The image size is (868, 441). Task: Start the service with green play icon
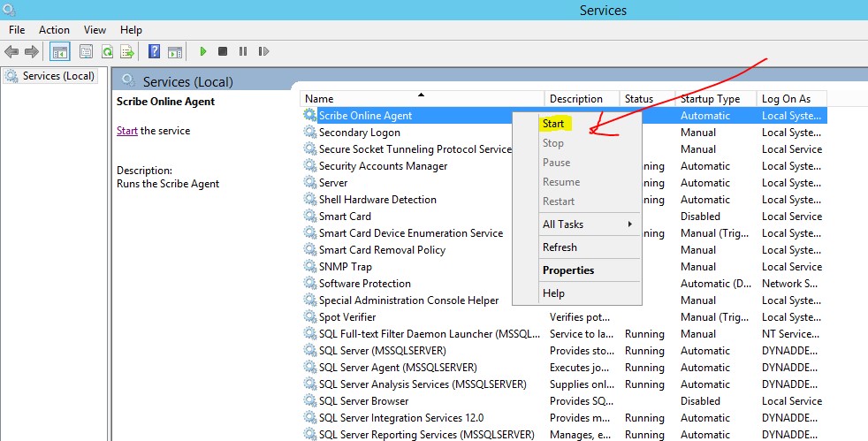(203, 51)
